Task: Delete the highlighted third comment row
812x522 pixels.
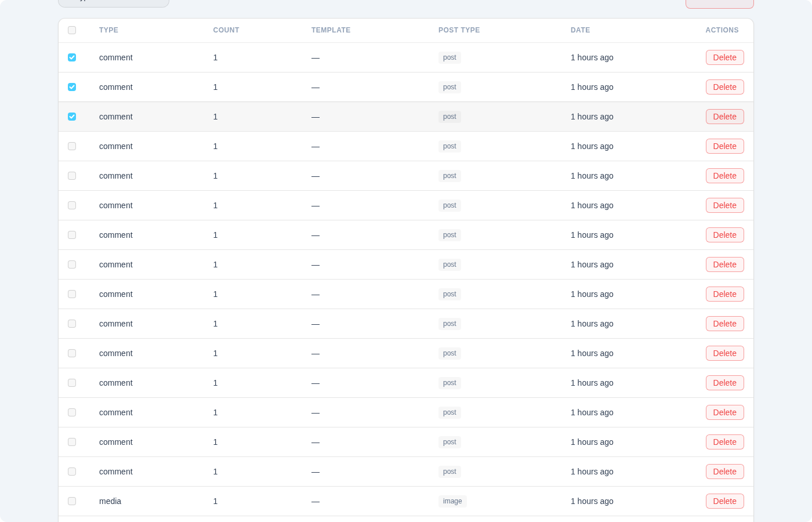Action: [x=724, y=117]
